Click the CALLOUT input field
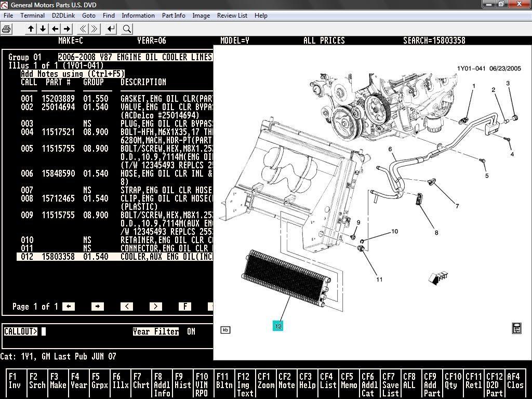Image resolution: width=532 pixels, height=399 pixels. [44, 331]
